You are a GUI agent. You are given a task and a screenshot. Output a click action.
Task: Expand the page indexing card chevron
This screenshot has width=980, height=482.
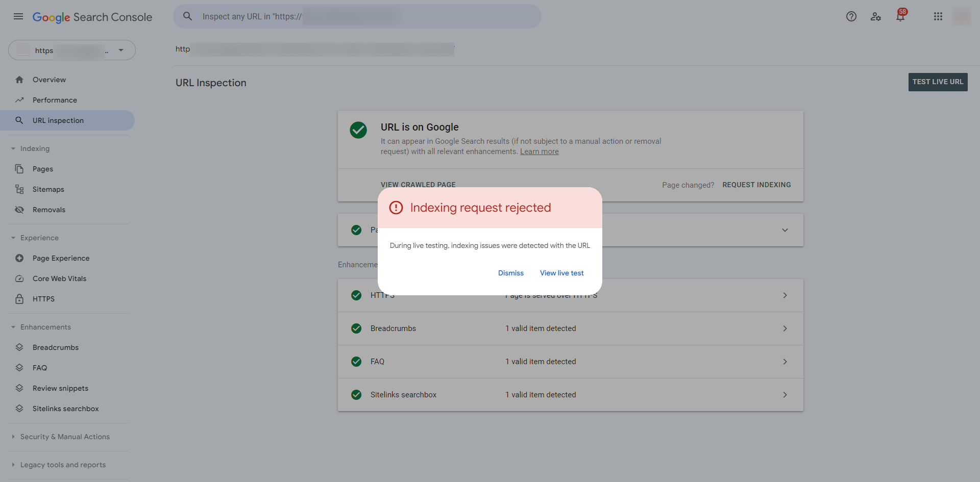tap(785, 230)
